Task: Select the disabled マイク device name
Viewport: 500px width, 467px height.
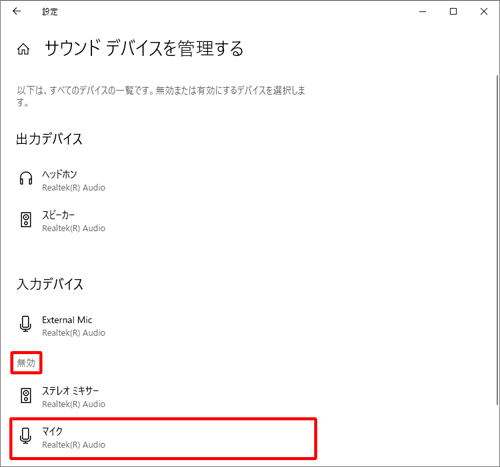Action: click(x=52, y=431)
